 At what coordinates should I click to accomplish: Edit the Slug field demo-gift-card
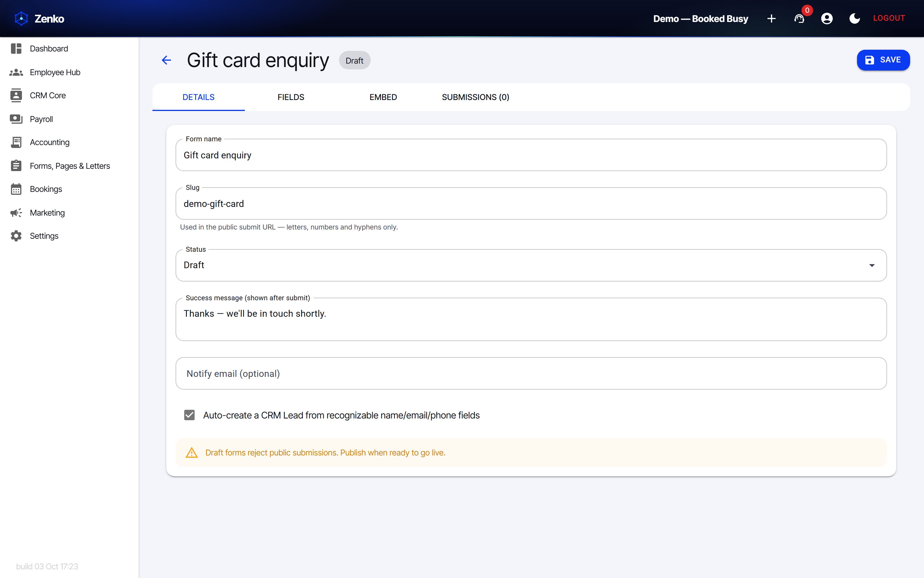tap(531, 203)
